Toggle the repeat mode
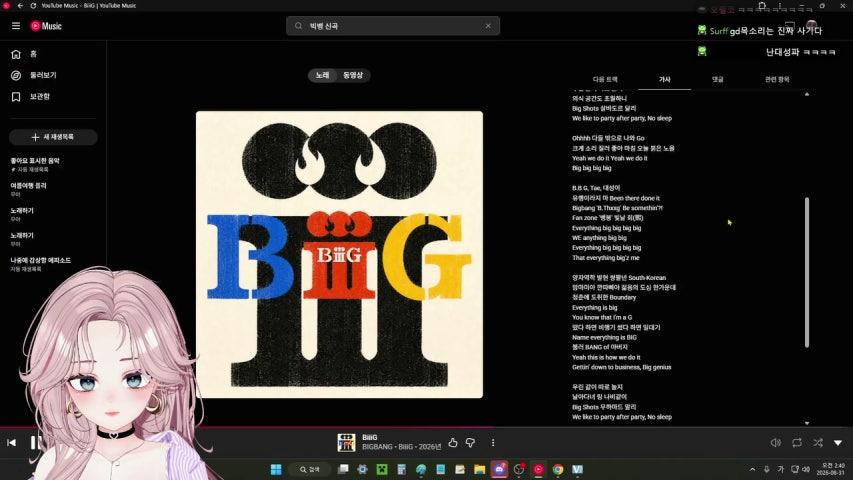 [797, 443]
